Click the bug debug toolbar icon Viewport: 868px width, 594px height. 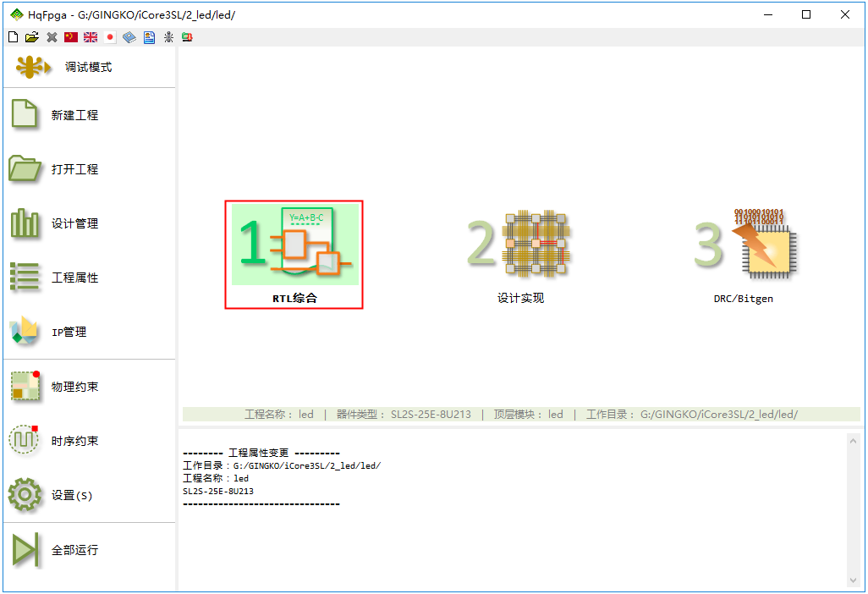(x=168, y=37)
